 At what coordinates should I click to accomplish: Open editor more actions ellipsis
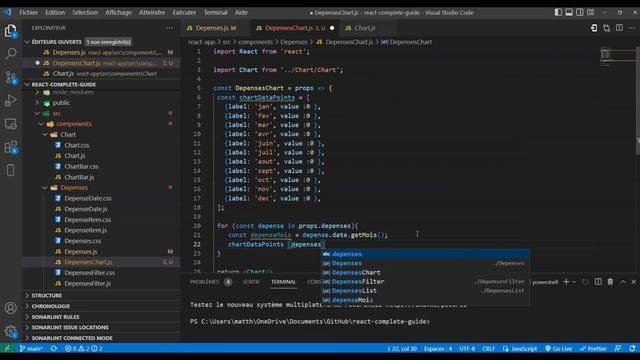pos(632,28)
